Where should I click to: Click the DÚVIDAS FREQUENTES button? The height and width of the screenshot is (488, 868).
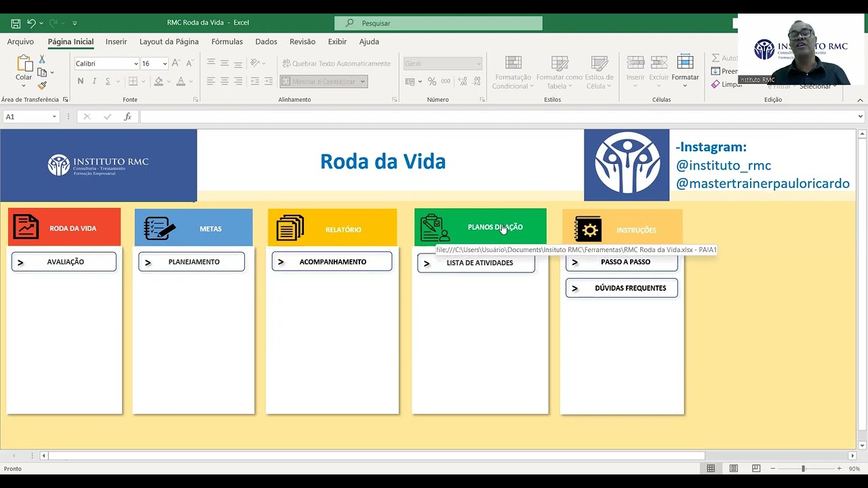pos(621,288)
